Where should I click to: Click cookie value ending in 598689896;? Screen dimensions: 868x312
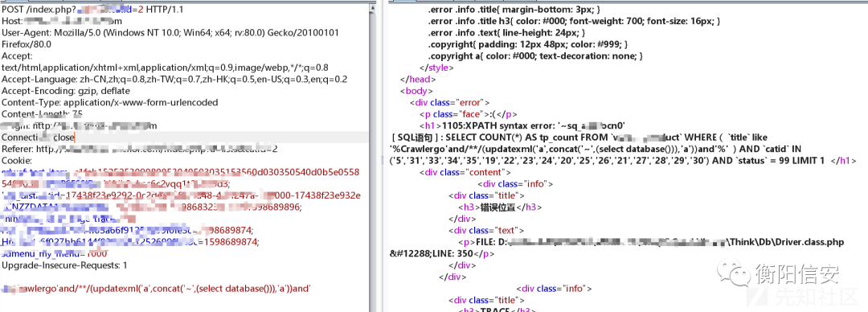point(152,207)
